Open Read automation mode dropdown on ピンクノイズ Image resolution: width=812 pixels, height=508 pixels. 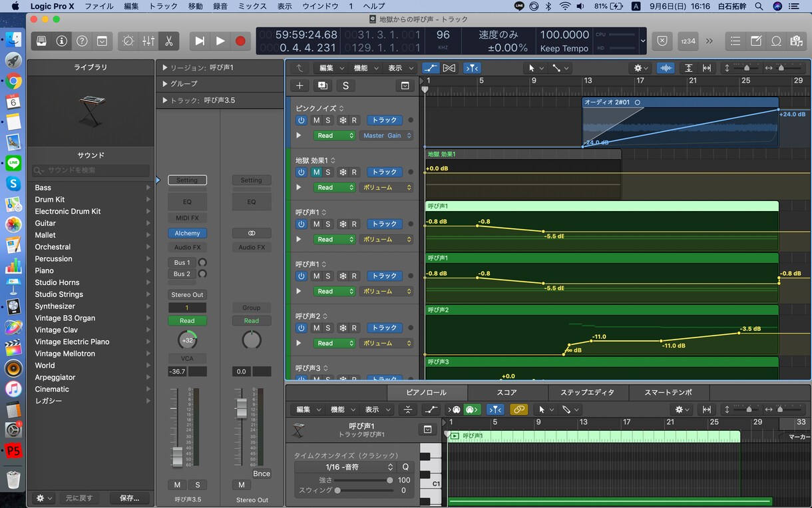[334, 136]
